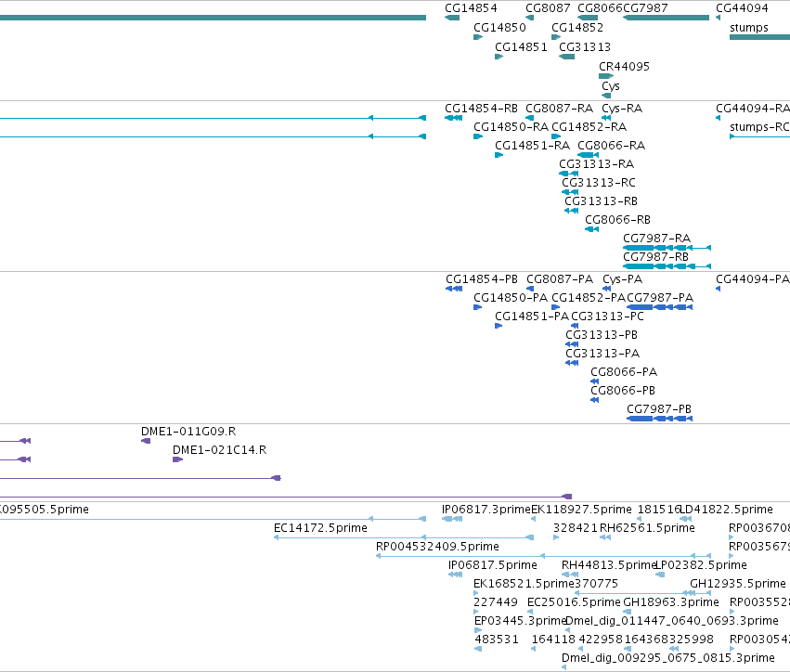Click transcript CG8066-RB
Screen dimensions: 790x672
[x=592, y=229]
